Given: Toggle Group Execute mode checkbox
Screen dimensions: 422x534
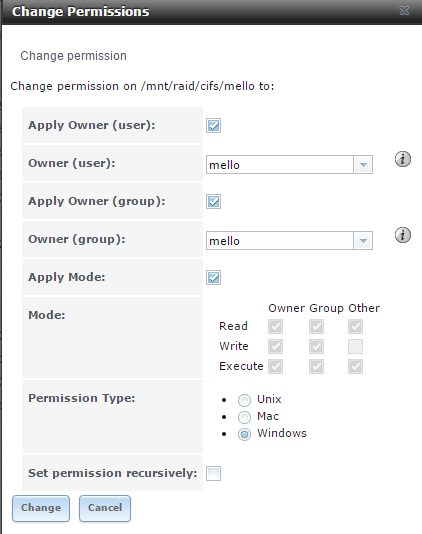Looking at the screenshot, I should (316, 367).
